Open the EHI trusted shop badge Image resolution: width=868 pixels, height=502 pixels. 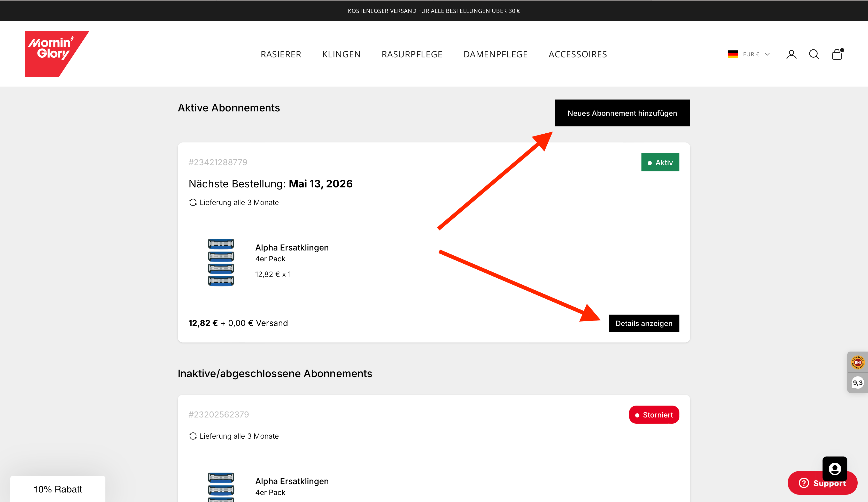click(x=857, y=362)
